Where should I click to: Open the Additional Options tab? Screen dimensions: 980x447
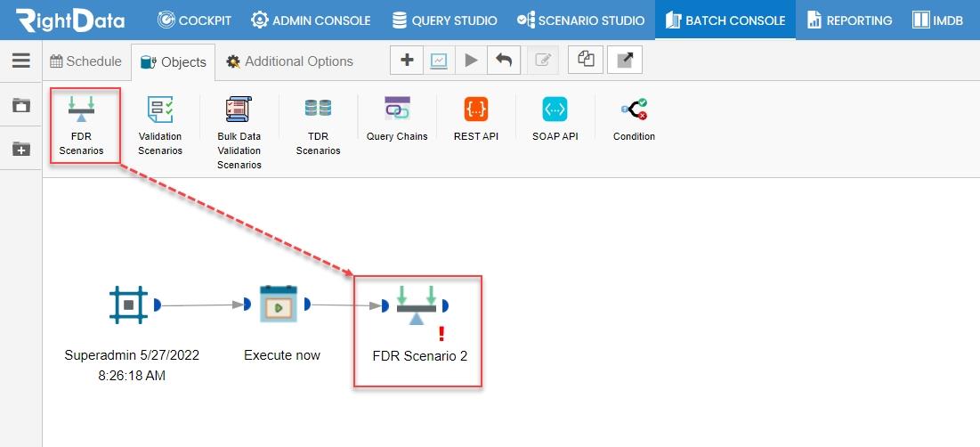tap(290, 61)
